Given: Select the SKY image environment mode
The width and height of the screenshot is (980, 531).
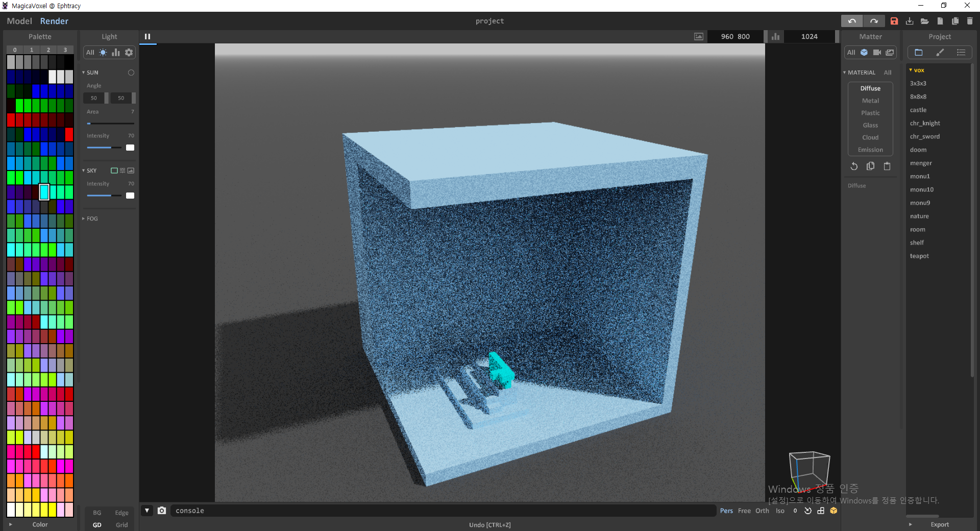Looking at the screenshot, I should point(131,171).
